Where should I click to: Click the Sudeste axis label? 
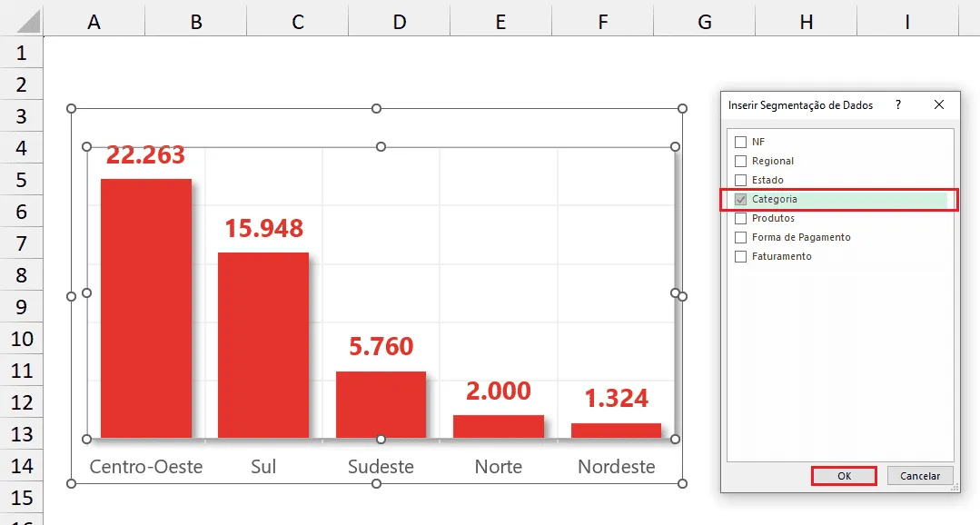pyautogui.click(x=381, y=466)
